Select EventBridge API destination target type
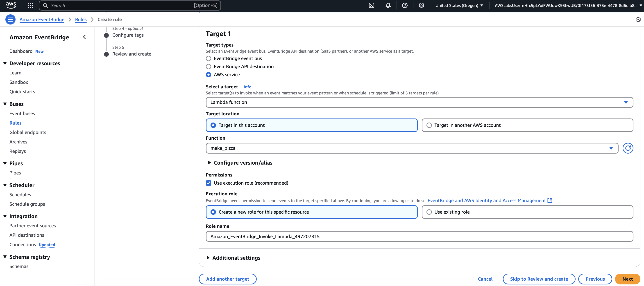This screenshot has height=286, width=644. click(x=209, y=67)
